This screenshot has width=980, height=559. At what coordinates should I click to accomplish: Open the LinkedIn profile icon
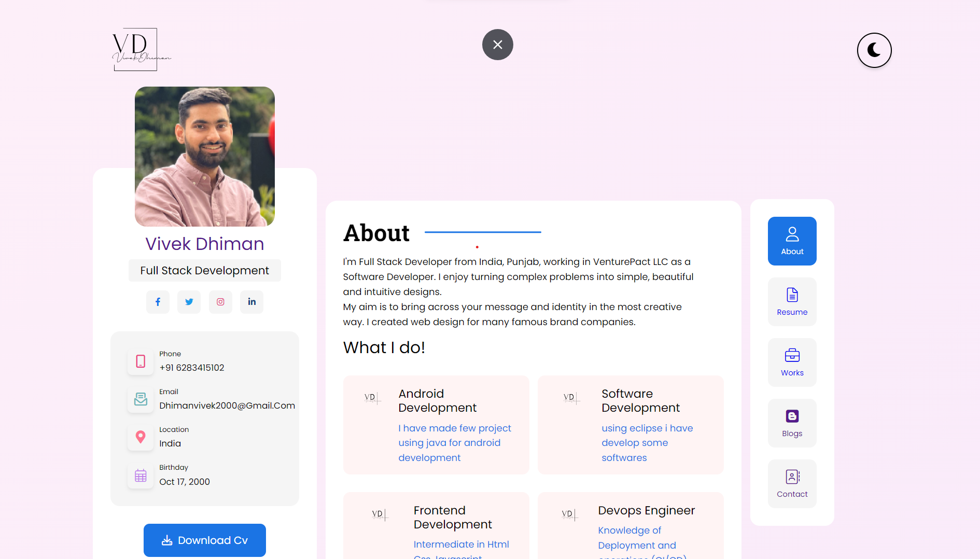click(x=251, y=302)
